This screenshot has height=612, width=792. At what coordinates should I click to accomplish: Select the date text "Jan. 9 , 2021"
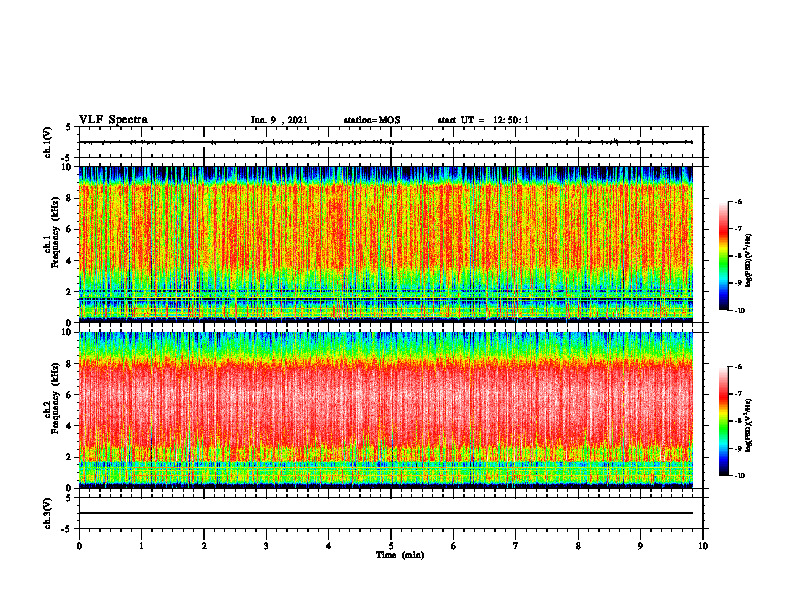click(279, 120)
